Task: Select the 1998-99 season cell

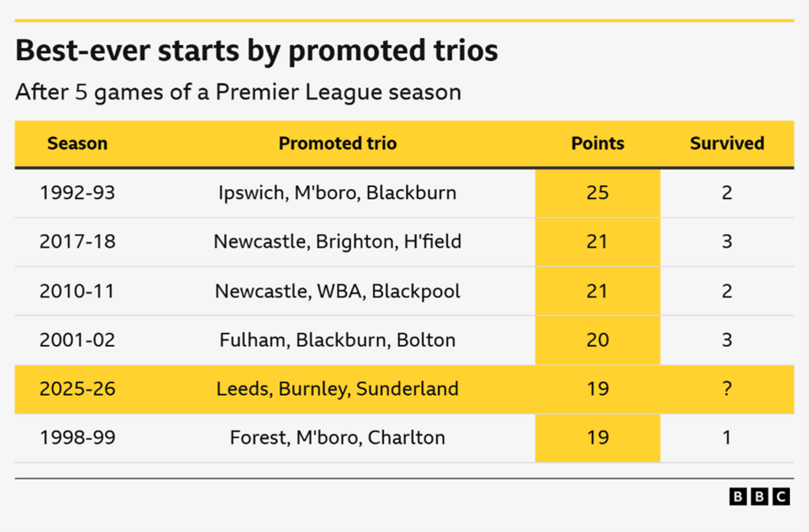Action: tap(77, 438)
